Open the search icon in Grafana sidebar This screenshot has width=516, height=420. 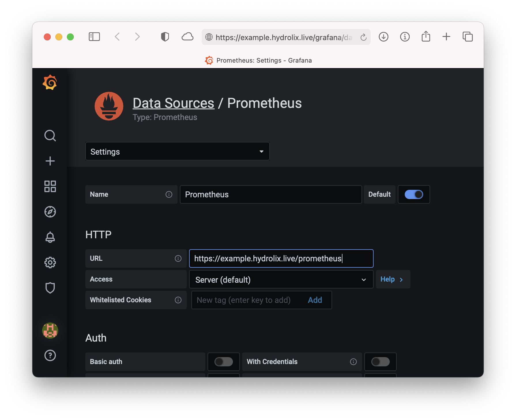coord(50,136)
